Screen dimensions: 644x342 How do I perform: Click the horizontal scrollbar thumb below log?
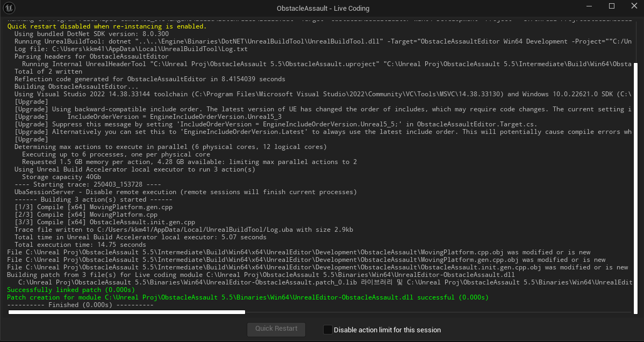[126, 312]
